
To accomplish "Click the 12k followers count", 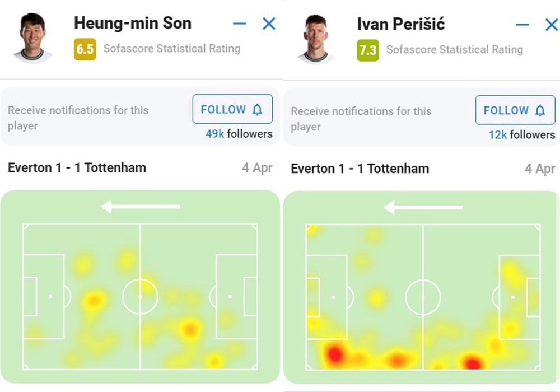I will [x=522, y=135].
